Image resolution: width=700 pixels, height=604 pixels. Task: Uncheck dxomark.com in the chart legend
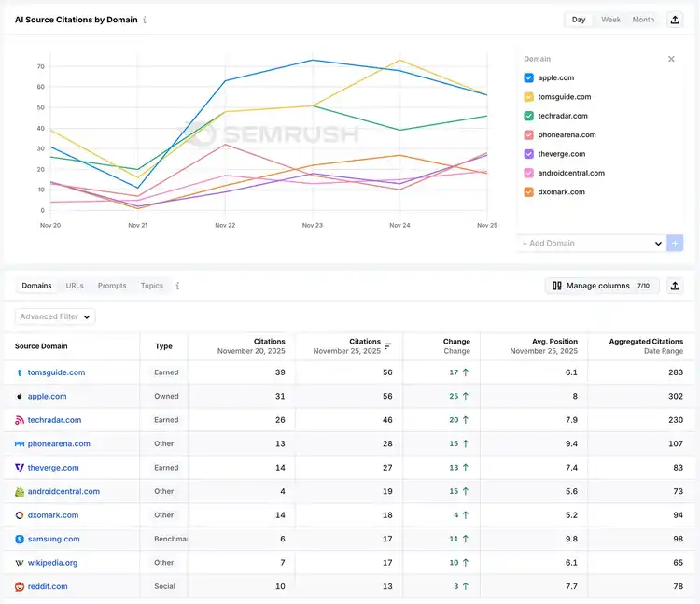pos(528,192)
